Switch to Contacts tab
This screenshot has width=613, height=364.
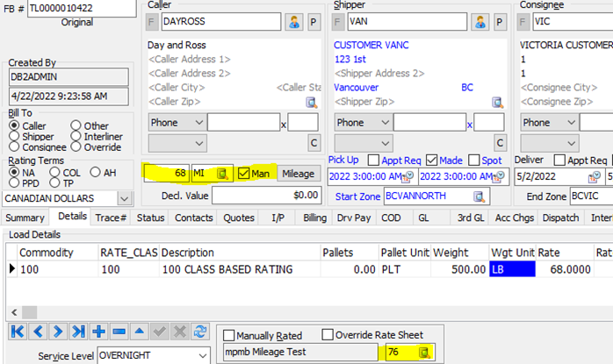[x=194, y=218]
